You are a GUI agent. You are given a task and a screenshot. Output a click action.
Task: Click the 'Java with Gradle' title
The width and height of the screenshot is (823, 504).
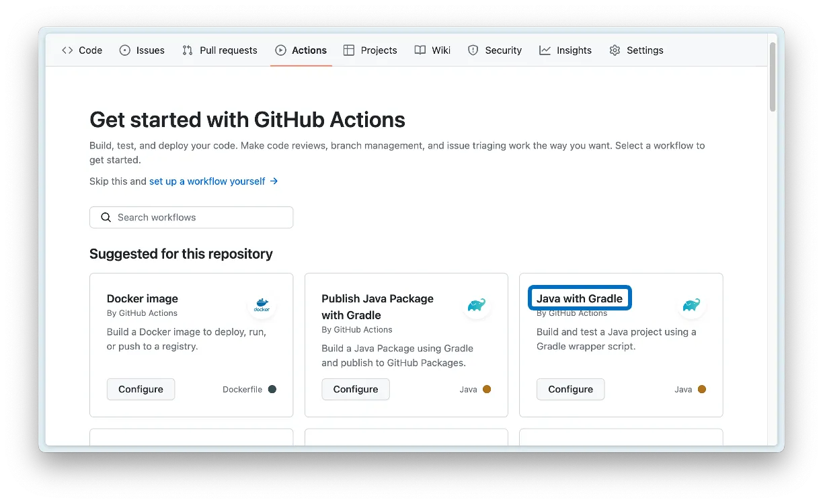(580, 299)
